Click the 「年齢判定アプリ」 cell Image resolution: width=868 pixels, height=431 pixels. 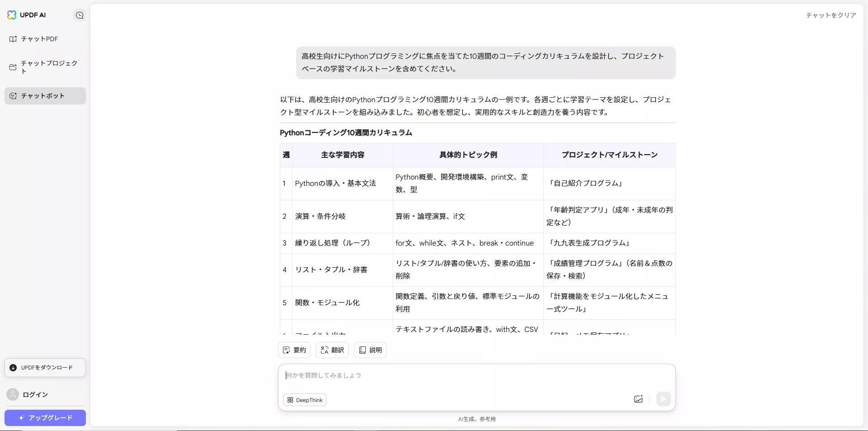609,217
